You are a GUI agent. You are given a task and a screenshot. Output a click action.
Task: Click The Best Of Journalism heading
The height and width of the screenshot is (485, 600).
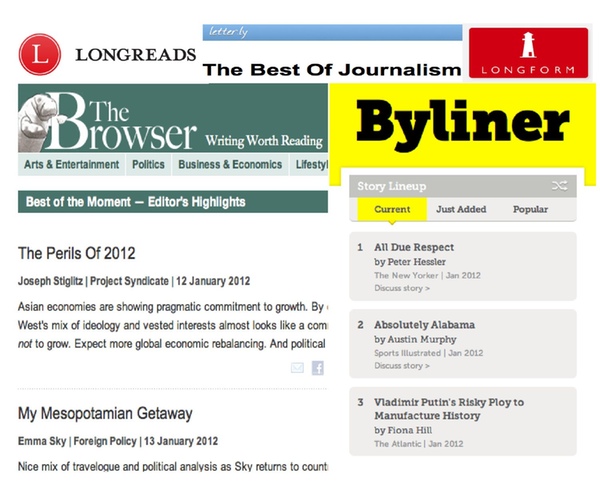332,70
